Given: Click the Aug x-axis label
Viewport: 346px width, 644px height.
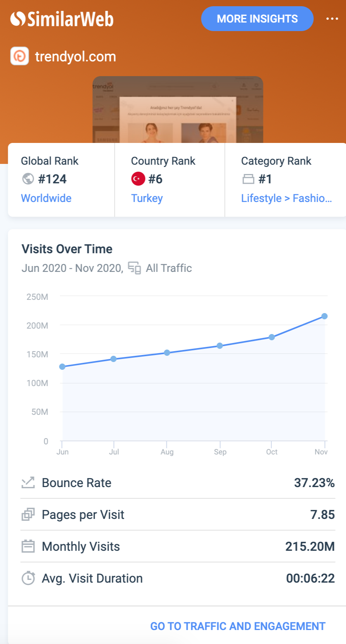Looking at the screenshot, I should 167,452.
